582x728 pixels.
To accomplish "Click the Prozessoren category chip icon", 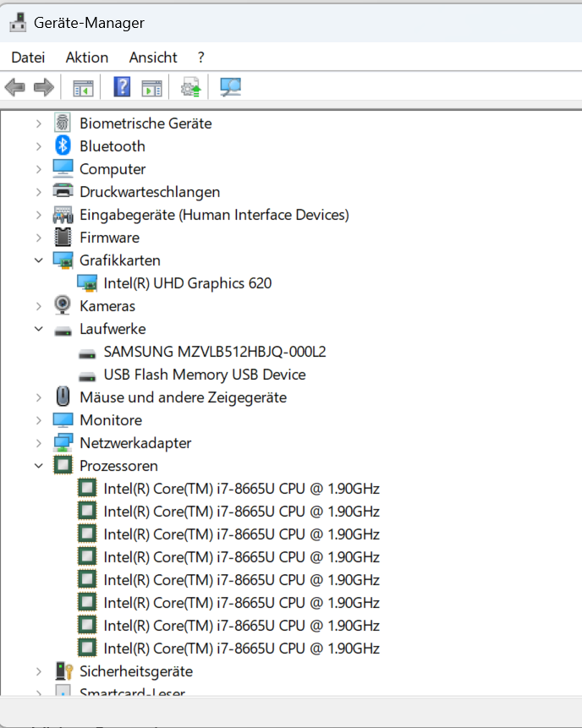I will pyautogui.click(x=63, y=465).
